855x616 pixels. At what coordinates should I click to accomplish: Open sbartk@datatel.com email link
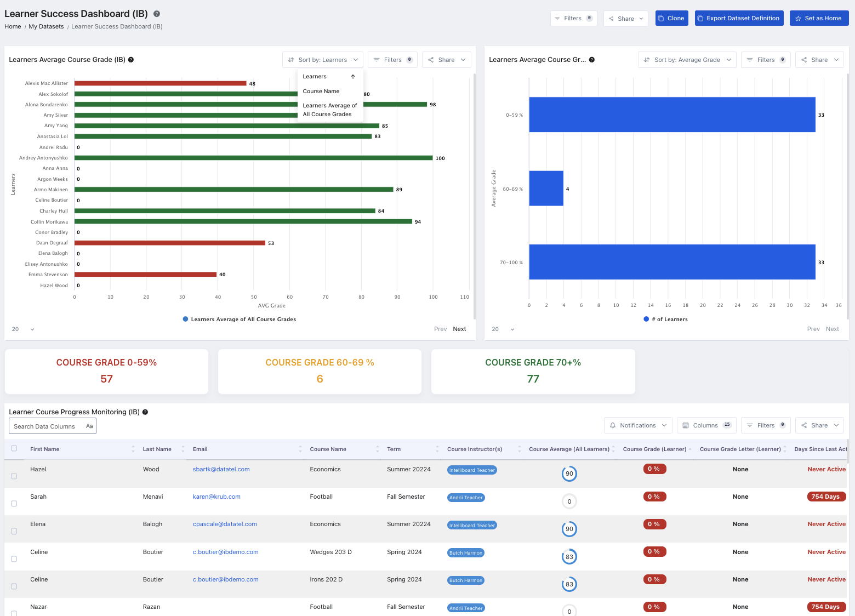[x=221, y=470]
